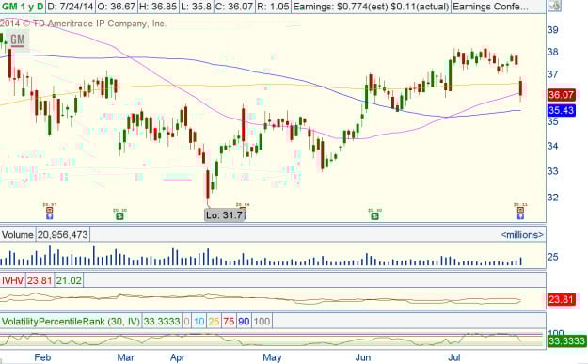Click the 25 volume axis label
Image resolution: width=588 pixels, height=364 pixels.
(x=553, y=257)
